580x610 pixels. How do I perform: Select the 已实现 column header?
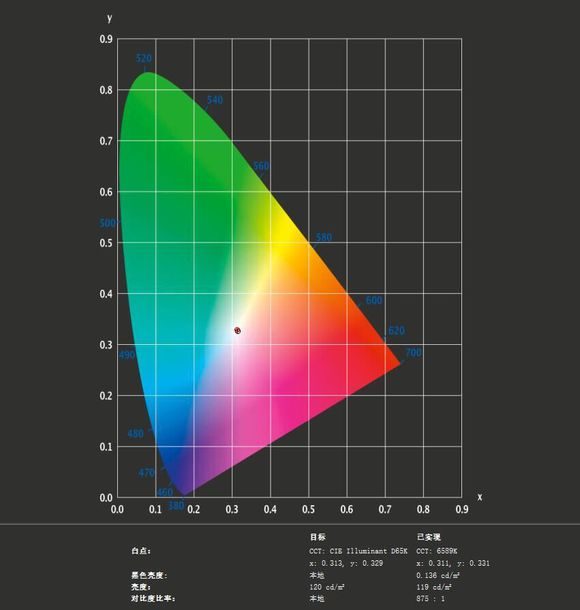point(429,537)
